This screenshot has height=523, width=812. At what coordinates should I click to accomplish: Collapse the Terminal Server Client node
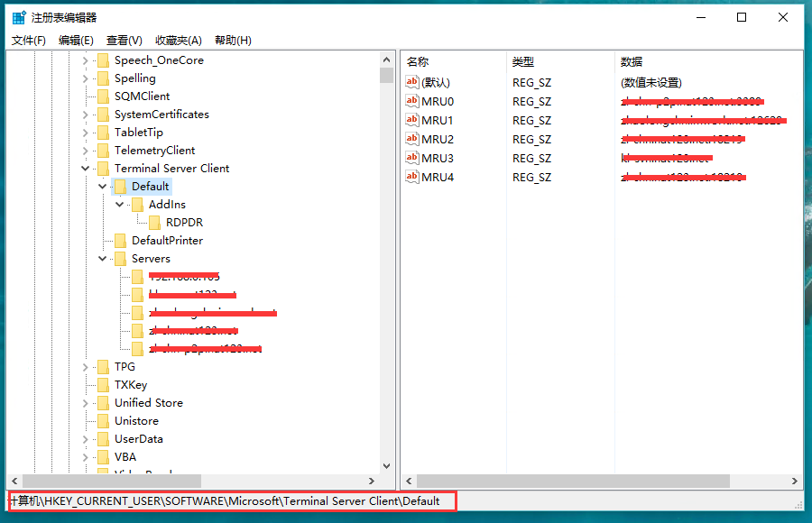[x=86, y=169]
